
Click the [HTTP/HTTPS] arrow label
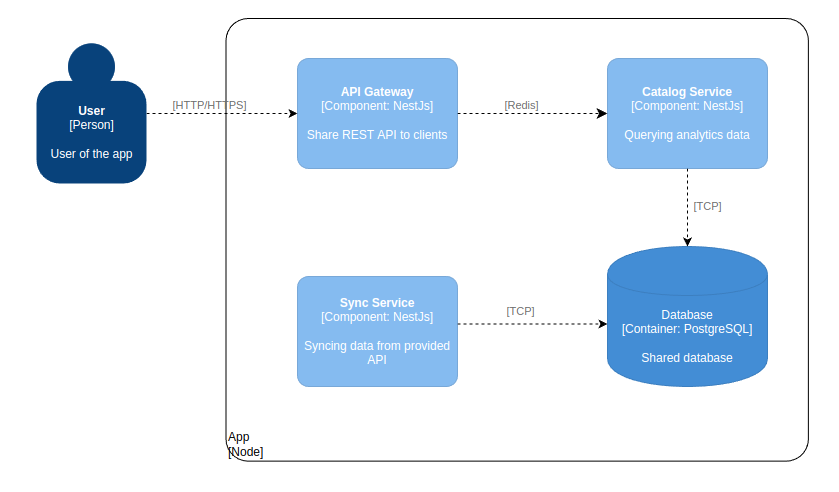209,105
